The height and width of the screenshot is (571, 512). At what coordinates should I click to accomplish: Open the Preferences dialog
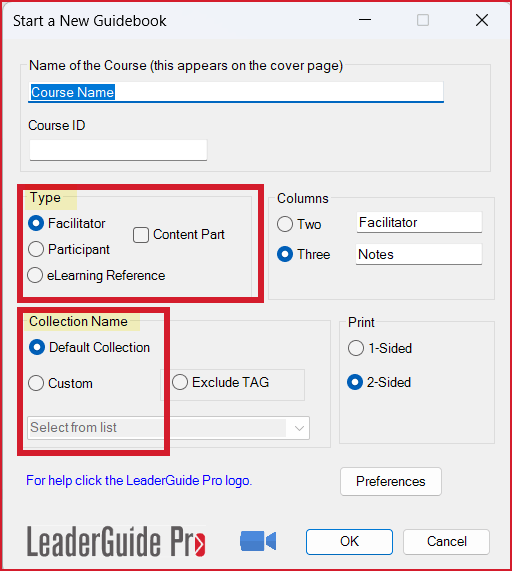tap(391, 481)
